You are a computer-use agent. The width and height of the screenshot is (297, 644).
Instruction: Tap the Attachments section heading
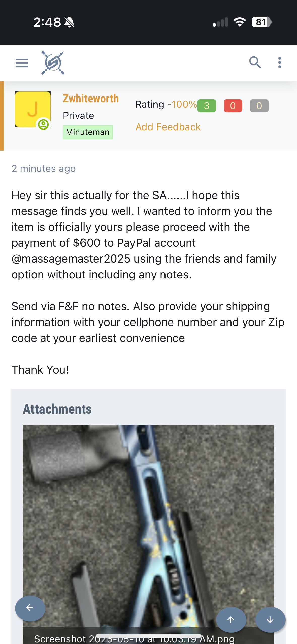pyautogui.click(x=57, y=409)
